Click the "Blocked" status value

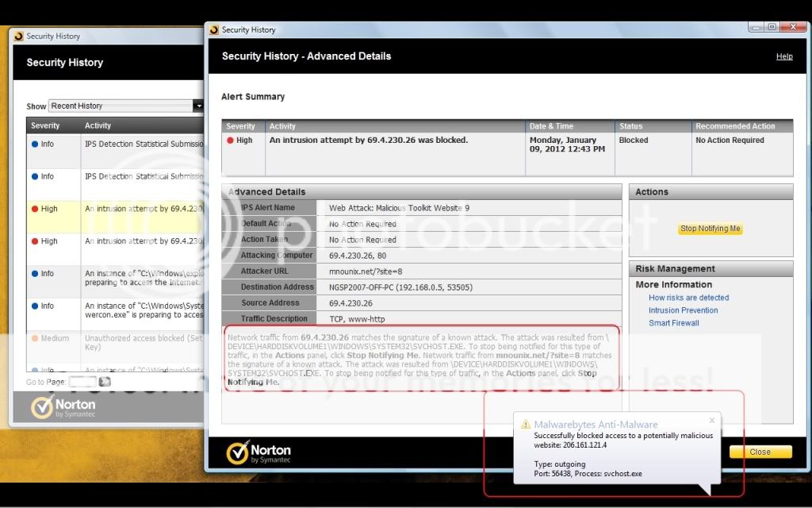634,140
